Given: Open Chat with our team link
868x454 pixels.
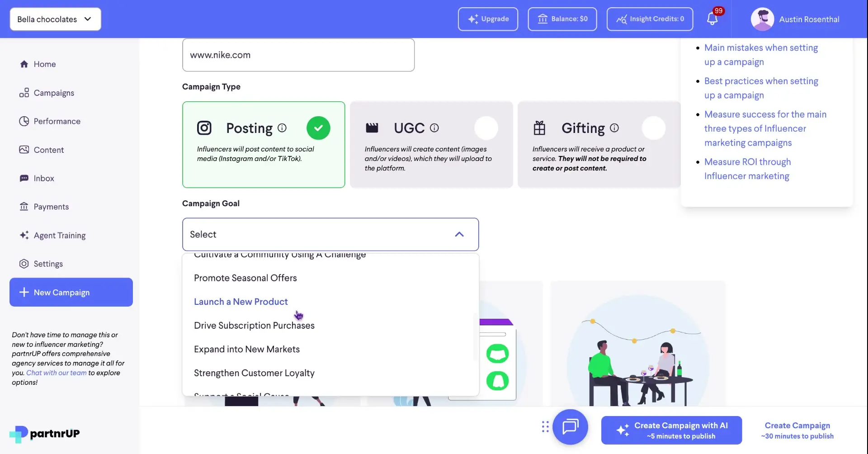Looking at the screenshot, I should pyautogui.click(x=56, y=373).
